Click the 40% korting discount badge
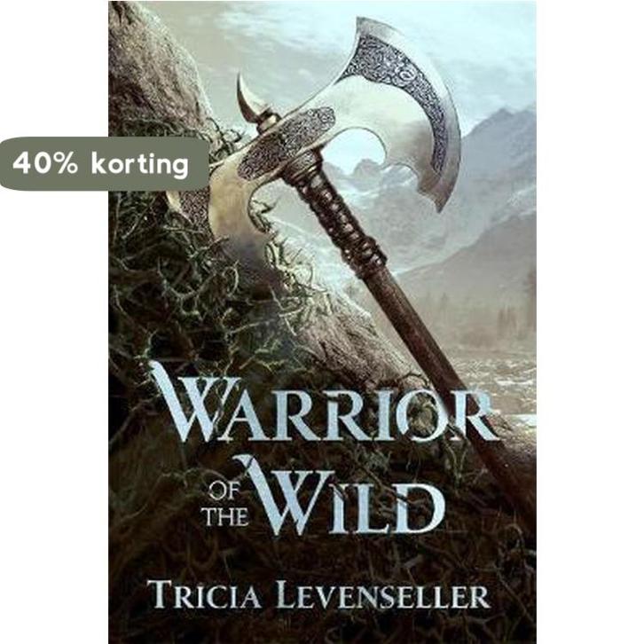 coord(105,164)
